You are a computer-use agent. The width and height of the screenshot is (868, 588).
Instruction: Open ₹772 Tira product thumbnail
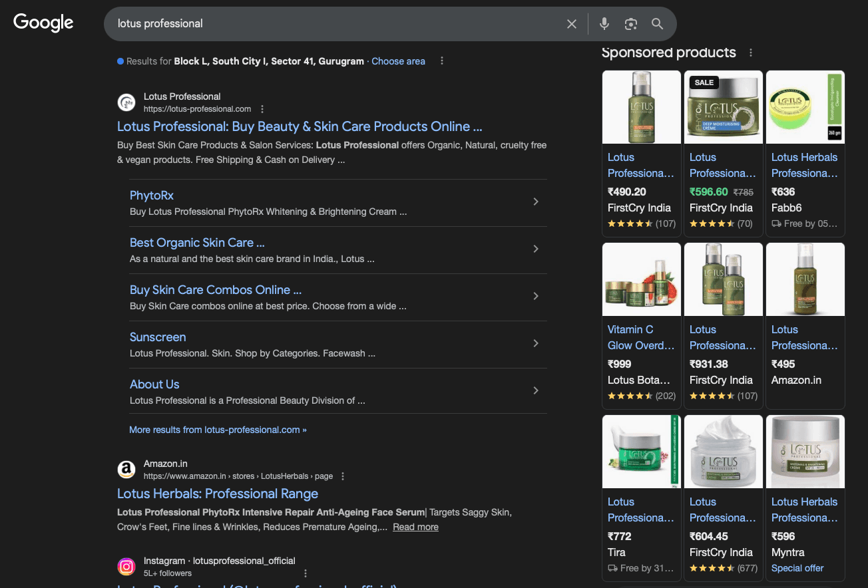point(642,452)
